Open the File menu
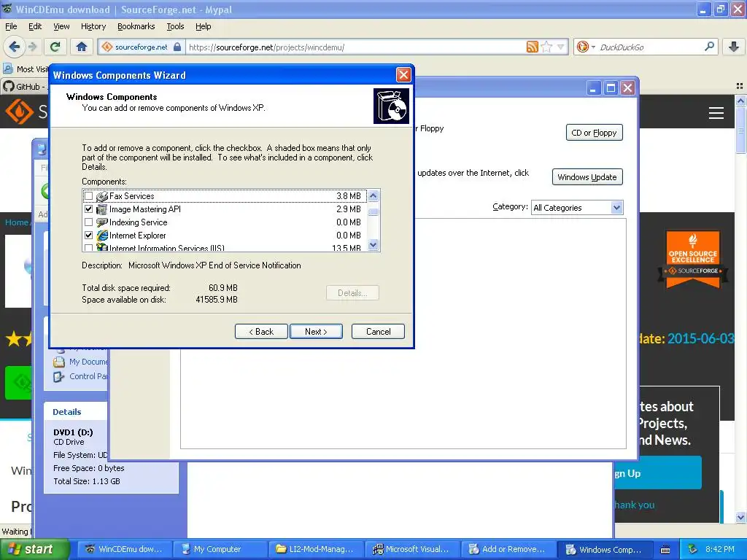 click(11, 26)
